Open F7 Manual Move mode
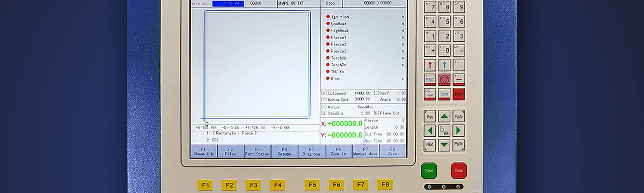Viewport: 644px width, 193px height. click(365, 151)
